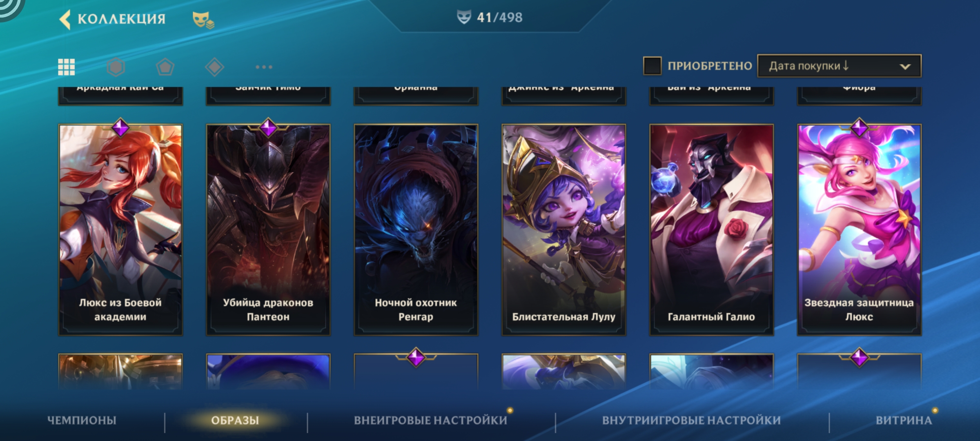This screenshot has height=441, width=980.
Task: Open the Внеигровые настройки tab
Action: 430,420
